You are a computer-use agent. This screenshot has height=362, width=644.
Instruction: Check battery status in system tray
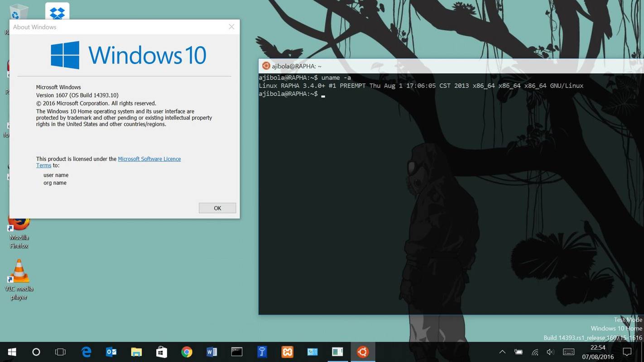click(519, 352)
